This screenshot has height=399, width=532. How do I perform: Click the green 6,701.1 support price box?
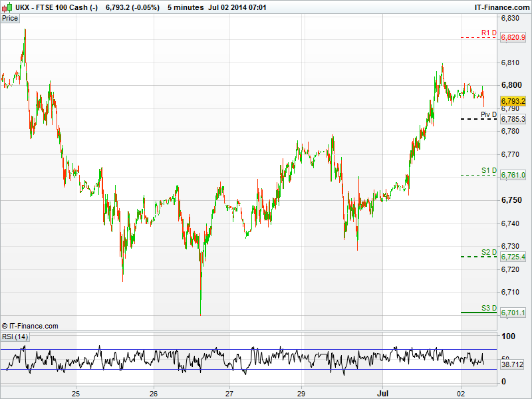[x=513, y=313]
